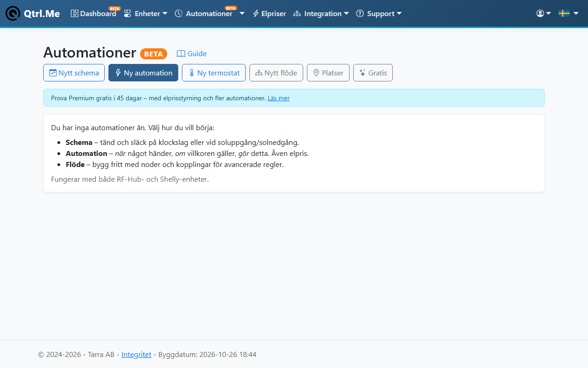
Task: Open the Integritet footer link
Action: [136, 355]
